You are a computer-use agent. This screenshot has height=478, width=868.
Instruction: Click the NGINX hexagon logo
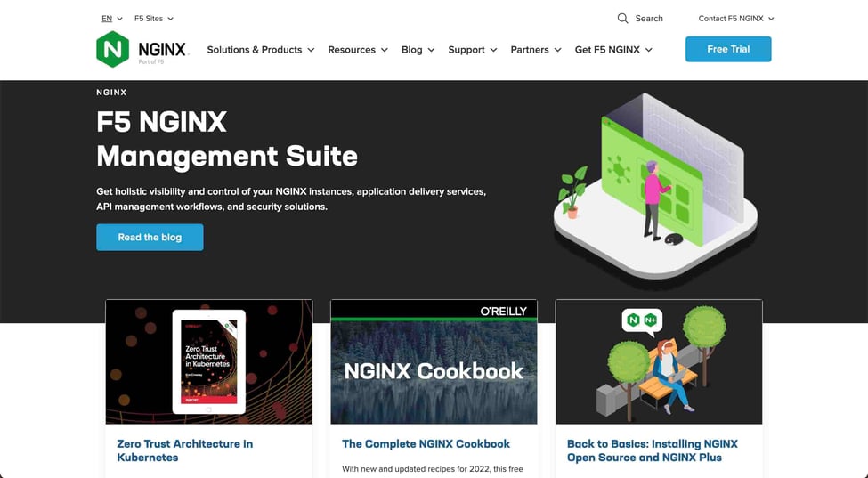coord(112,49)
